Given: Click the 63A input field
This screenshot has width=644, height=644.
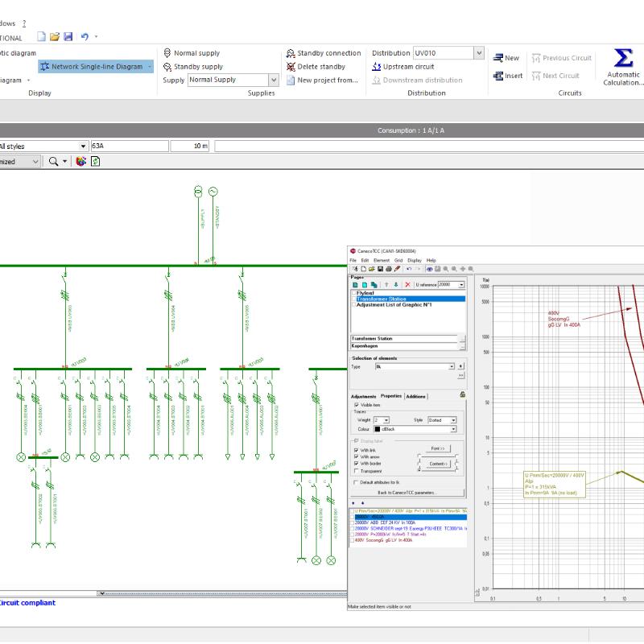Looking at the screenshot, I should (130, 146).
